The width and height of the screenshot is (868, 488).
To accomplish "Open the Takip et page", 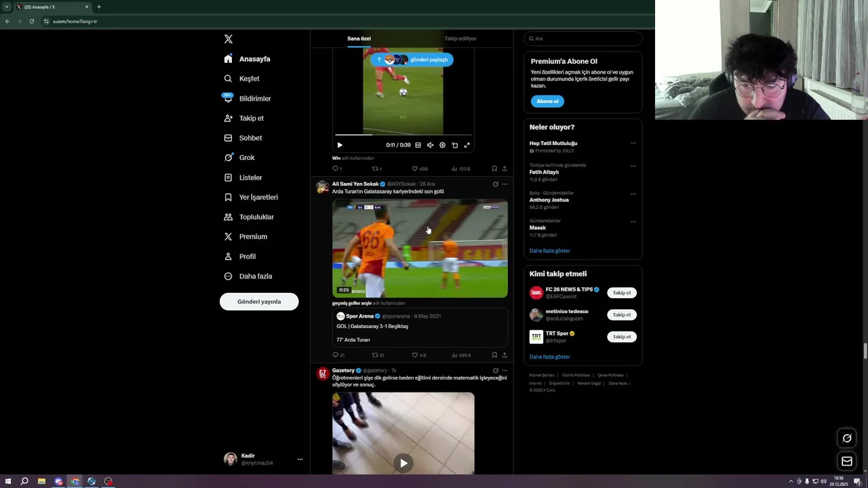I will click(x=244, y=118).
